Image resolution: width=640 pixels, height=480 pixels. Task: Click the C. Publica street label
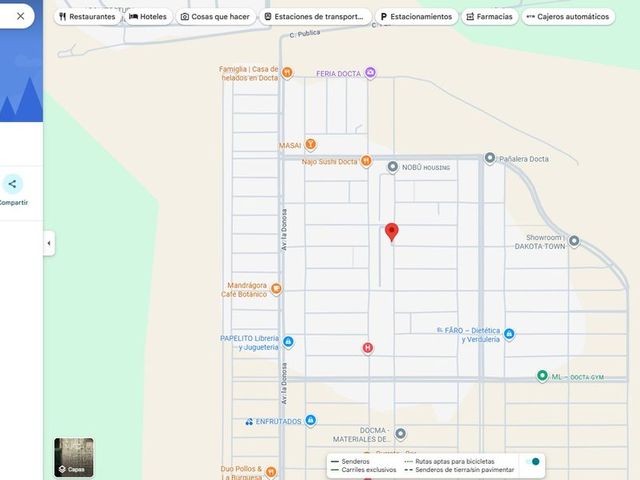point(305,34)
